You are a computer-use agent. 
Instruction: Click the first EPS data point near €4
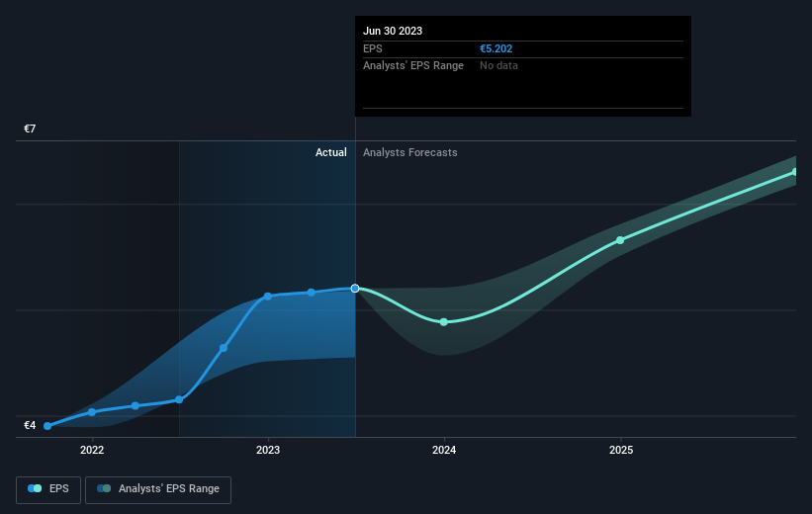point(47,426)
